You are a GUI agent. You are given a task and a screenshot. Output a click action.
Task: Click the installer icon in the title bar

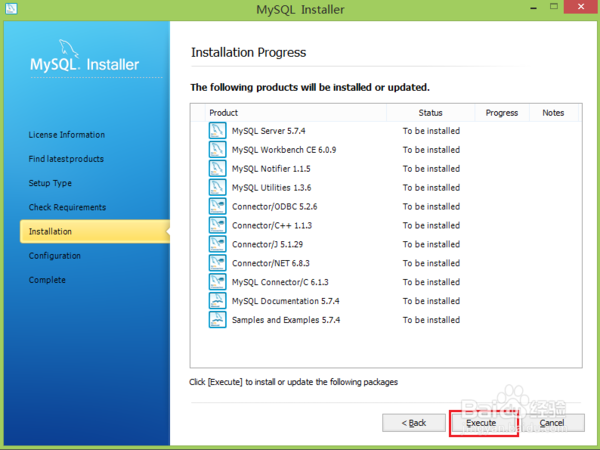tap(11, 8)
